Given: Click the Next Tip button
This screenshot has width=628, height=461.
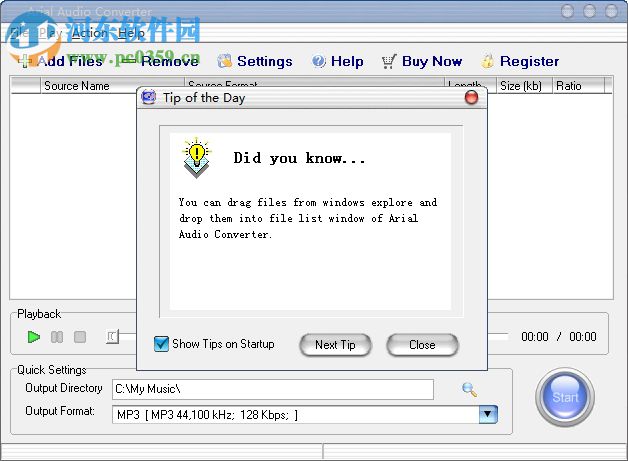Looking at the screenshot, I should point(335,344).
